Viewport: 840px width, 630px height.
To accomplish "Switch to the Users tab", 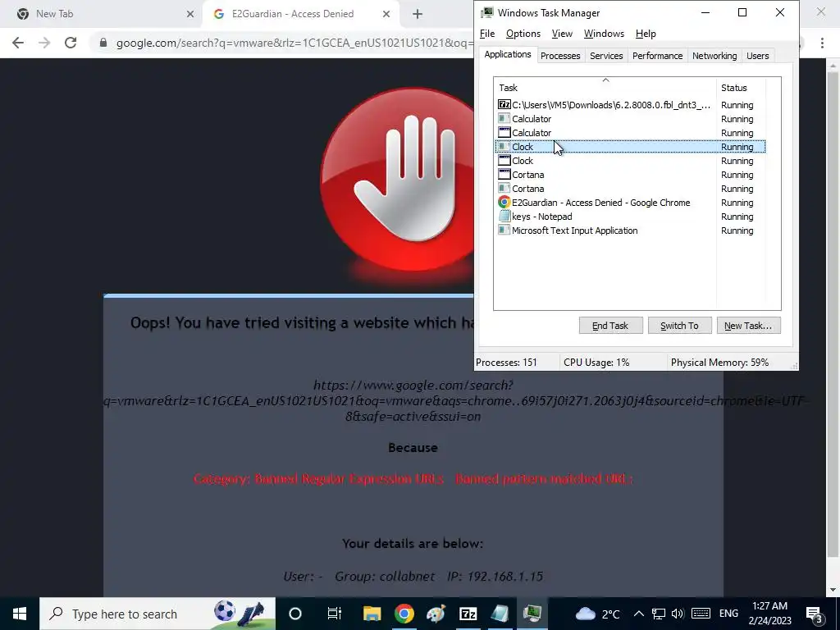I will [757, 56].
